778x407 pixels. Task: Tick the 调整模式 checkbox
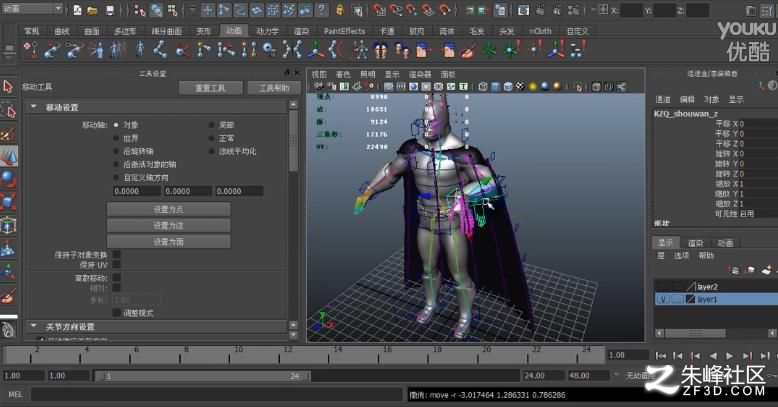tap(117, 313)
